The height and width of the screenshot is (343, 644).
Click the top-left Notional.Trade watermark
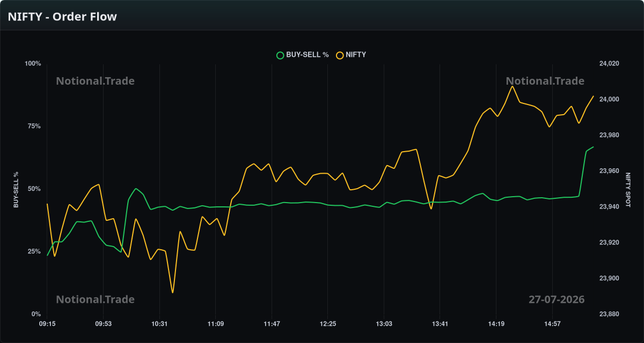pyautogui.click(x=96, y=81)
